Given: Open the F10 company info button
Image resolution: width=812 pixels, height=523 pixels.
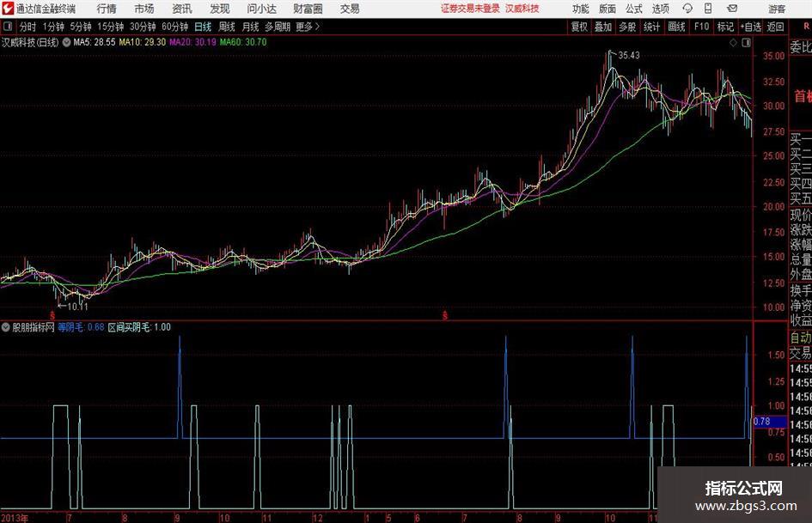Looking at the screenshot, I should pos(702,27).
